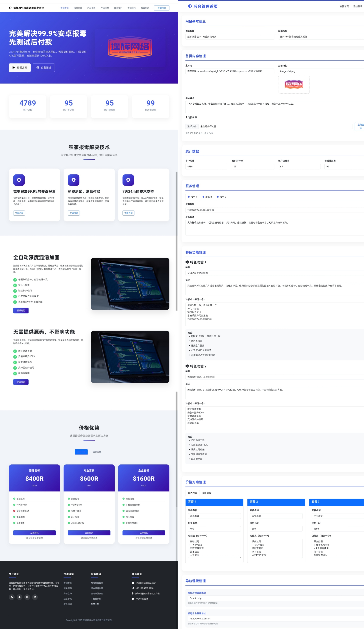Click shield icon on 免费测试，满意付款 card
The image size is (364, 629).
[x=74, y=180]
